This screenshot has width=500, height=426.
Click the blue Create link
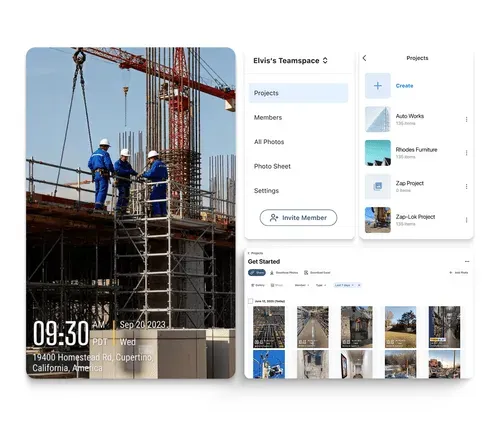404,86
